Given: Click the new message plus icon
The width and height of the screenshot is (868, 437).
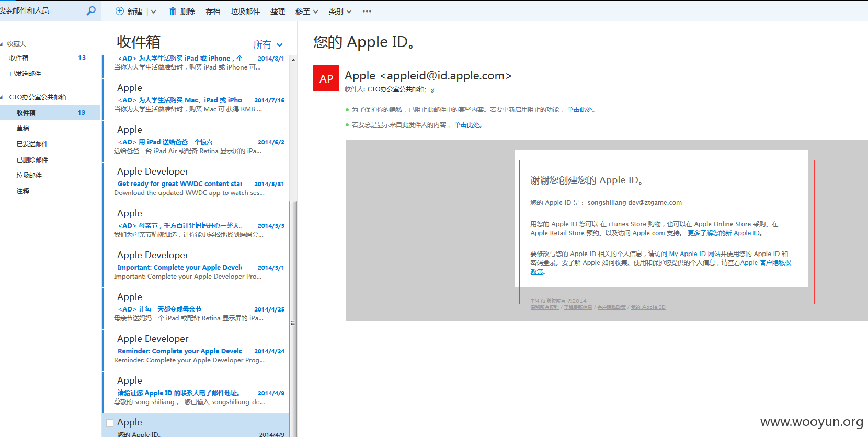Looking at the screenshot, I should 120,11.
